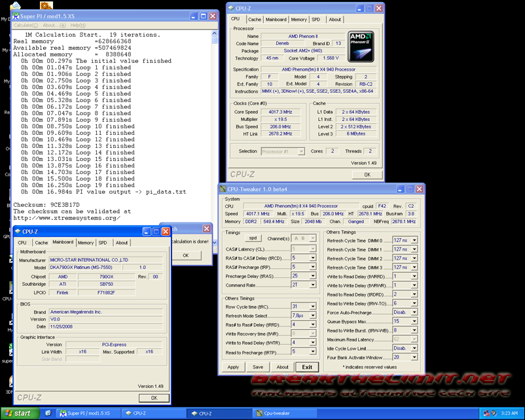
Task: Click the BIOS date 11/25/2008 field
Action: coord(106,326)
